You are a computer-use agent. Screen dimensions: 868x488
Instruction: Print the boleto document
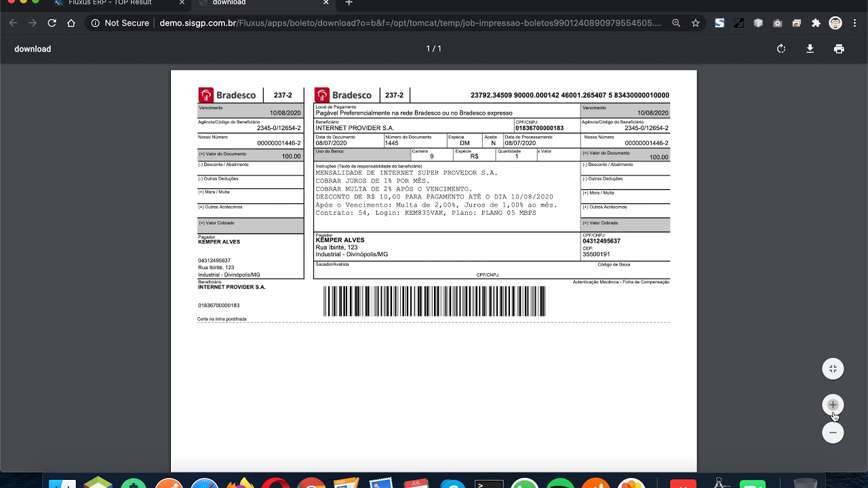pyautogui.click(x=839, y=49)
